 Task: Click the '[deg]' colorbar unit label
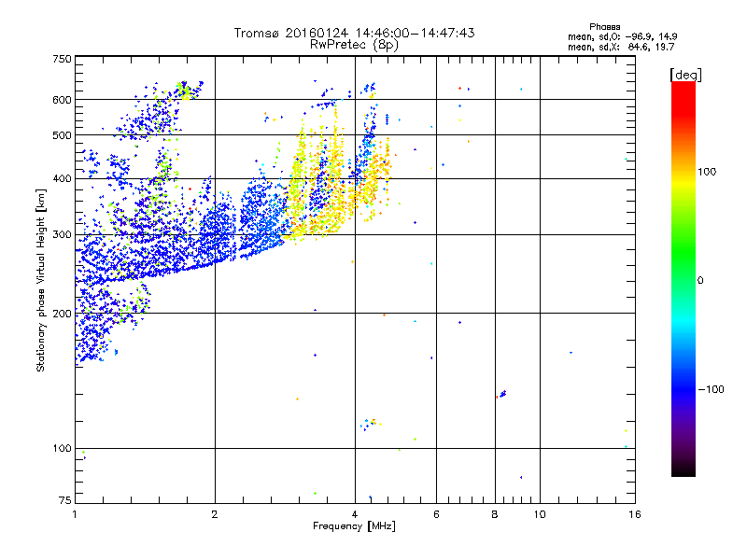[x=685, y=75]
